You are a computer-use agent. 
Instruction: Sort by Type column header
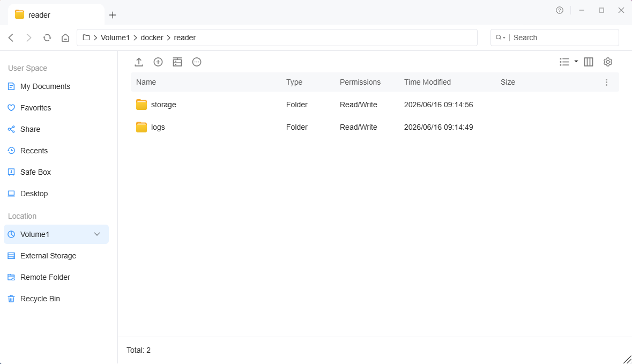point(294,82)
